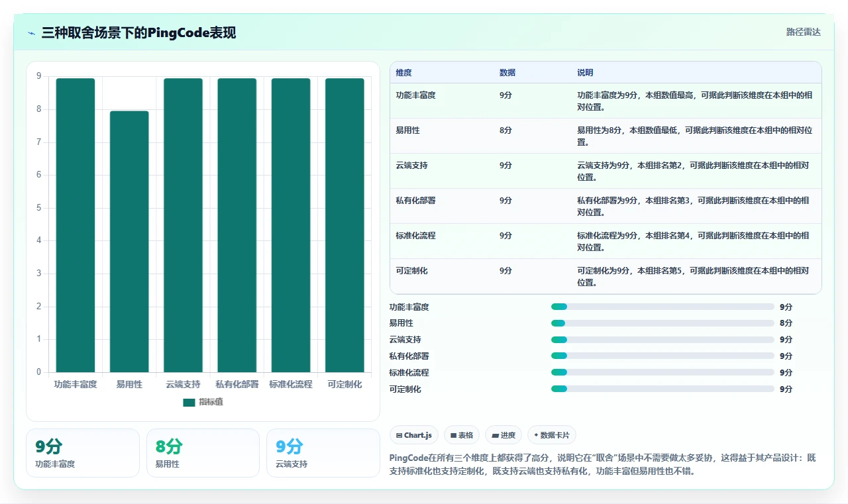Click the 云端支持 bar in the chart
The image size is (848, 504).
pos(183,225)
